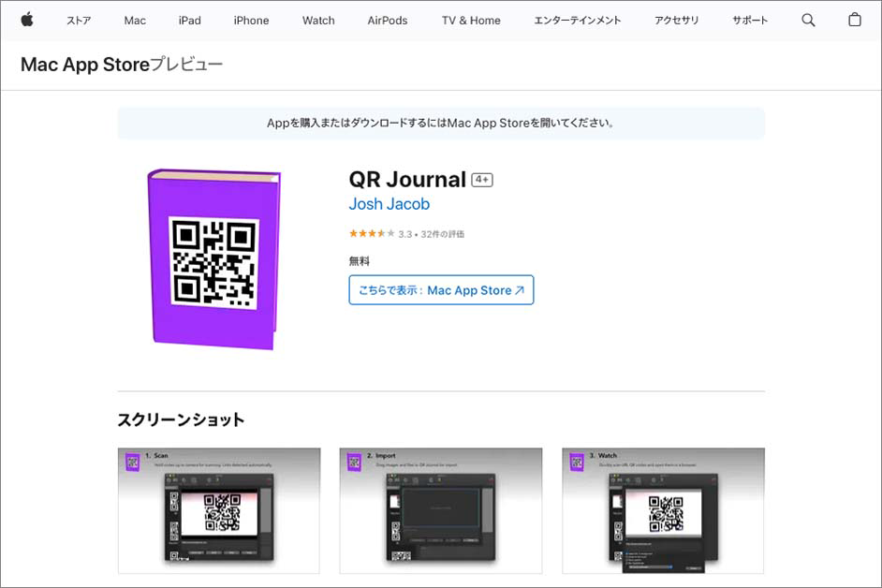Select the ストア menu item

(79, 19)
